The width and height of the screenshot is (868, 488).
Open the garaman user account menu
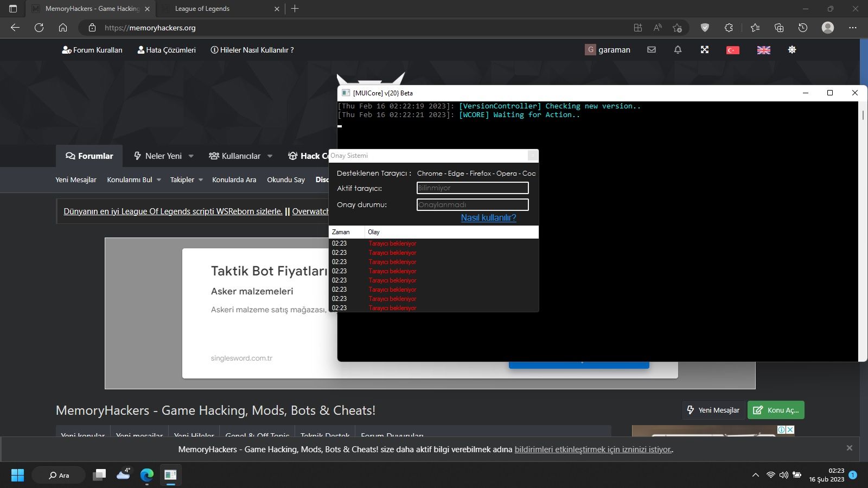[608, 50]
